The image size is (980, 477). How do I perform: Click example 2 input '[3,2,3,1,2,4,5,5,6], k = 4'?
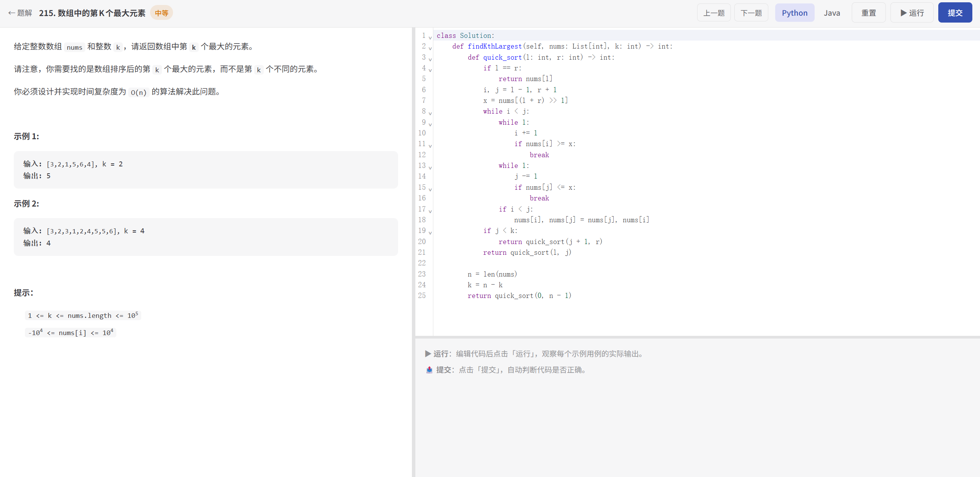coord(96,231)
